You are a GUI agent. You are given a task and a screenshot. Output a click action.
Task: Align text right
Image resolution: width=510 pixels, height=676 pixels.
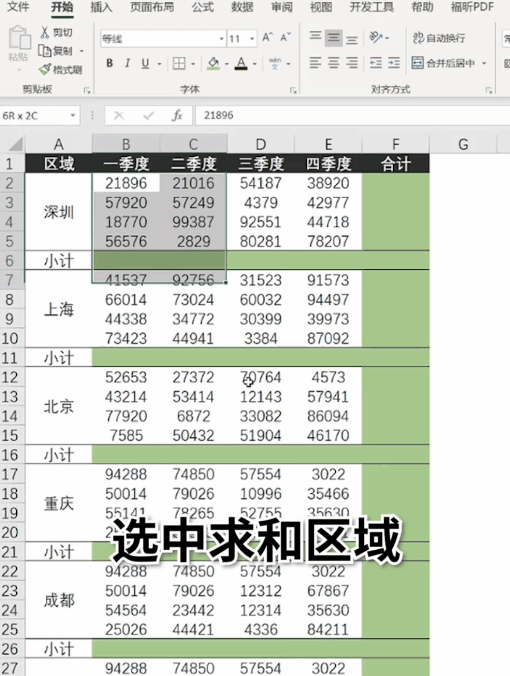[352, 63]
